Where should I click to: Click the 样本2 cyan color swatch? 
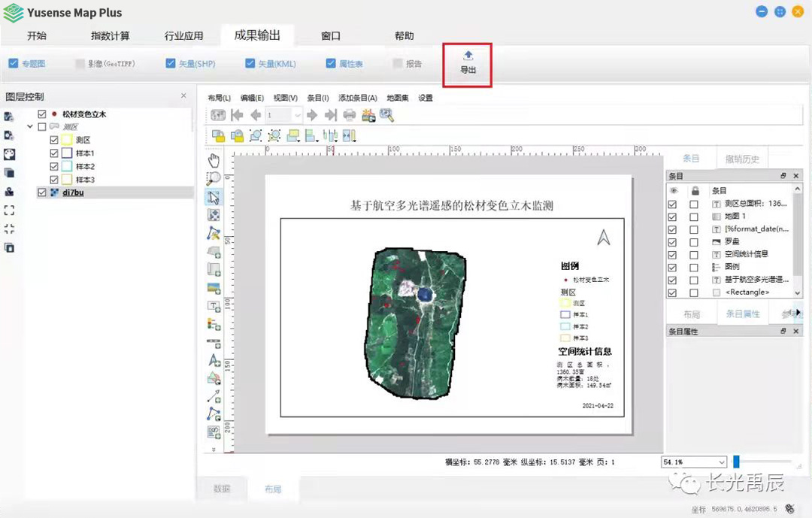coord(66,166)
